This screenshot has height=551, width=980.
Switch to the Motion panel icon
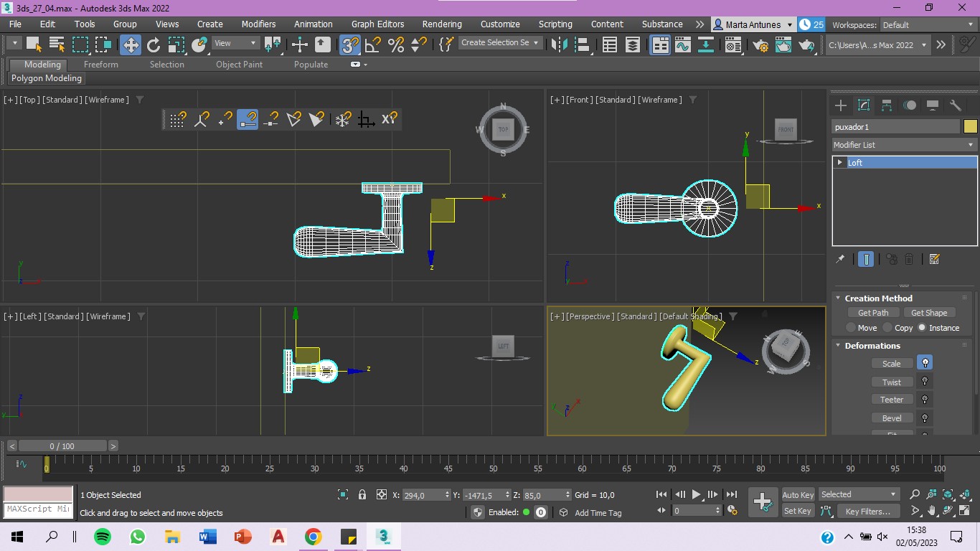click(x=910, y=105)
